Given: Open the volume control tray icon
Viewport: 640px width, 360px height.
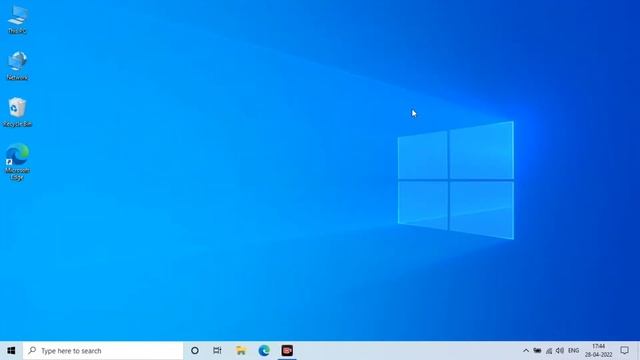Looking at the screenshot, I should tap(560, 351).
